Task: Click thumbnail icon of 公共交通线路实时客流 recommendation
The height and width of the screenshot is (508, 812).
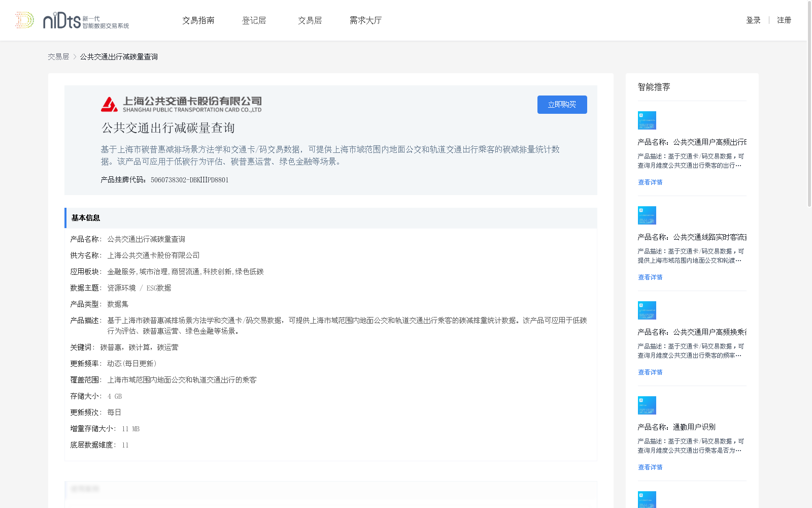Action: (x=647, y=215)
